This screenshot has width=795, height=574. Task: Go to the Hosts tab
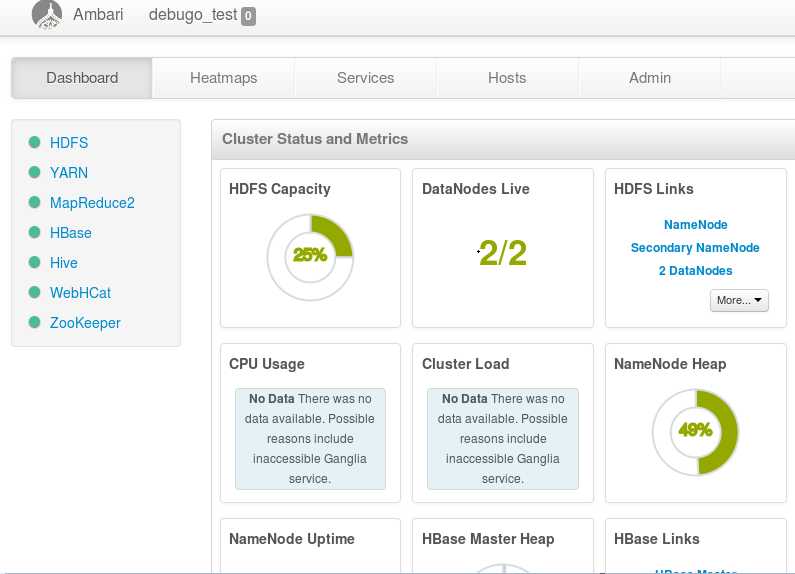click(507, 78)
